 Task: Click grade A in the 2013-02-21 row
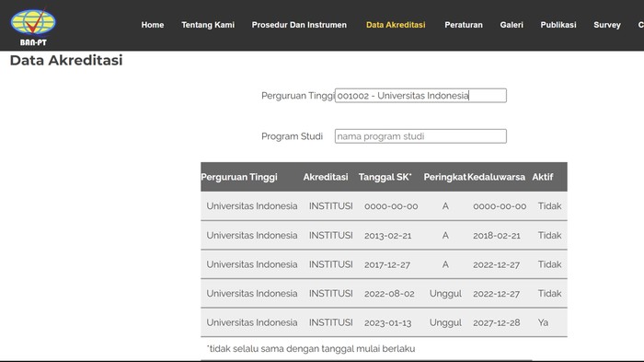click(x=445, y=235)
